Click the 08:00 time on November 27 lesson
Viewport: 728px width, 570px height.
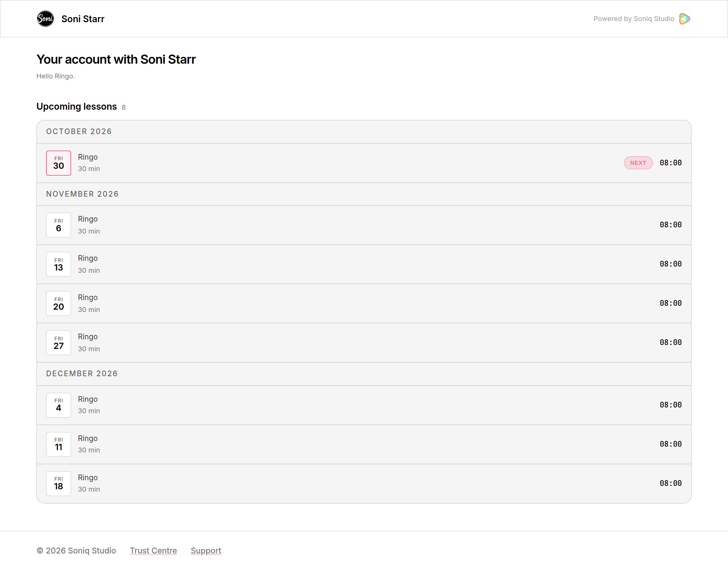point(671,342)
